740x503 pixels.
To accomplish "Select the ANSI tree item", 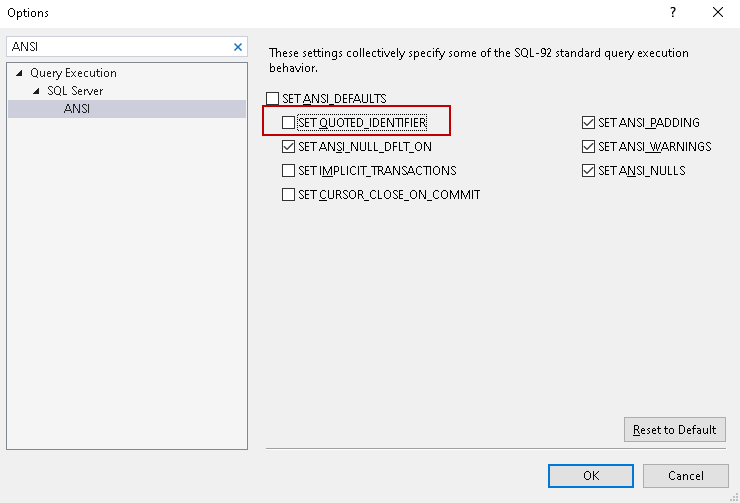I will click(77, 109).
